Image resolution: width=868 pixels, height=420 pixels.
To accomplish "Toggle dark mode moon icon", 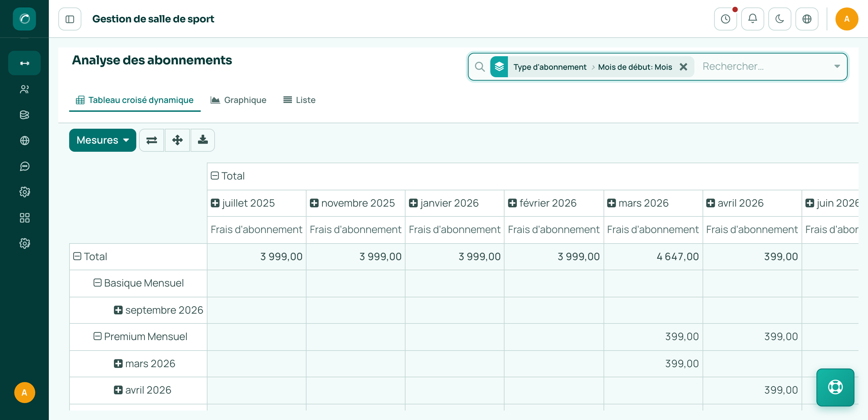I will [780, 19].
